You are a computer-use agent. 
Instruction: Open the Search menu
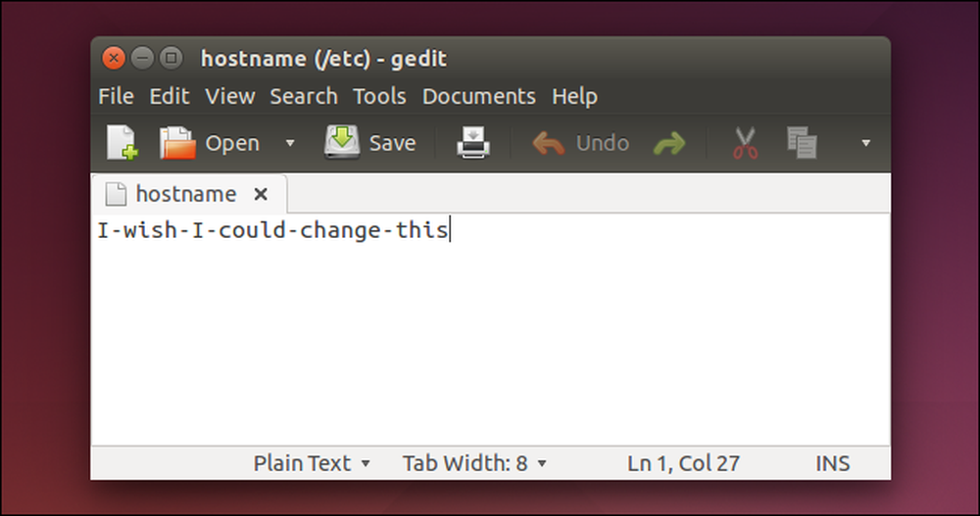304,96
